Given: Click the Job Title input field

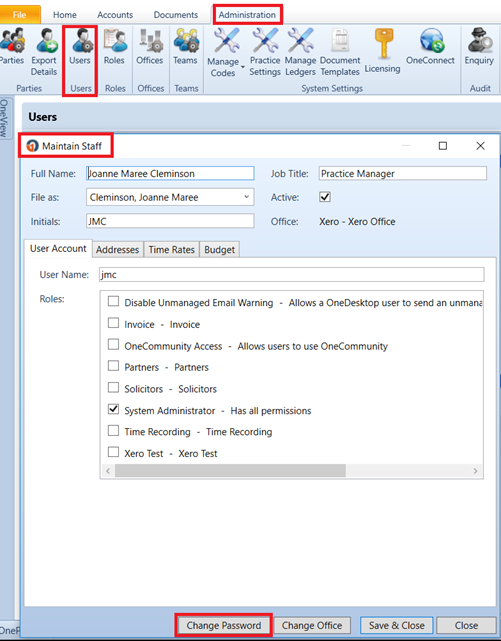Looking at the screenshot, I should tap(403, 173).
